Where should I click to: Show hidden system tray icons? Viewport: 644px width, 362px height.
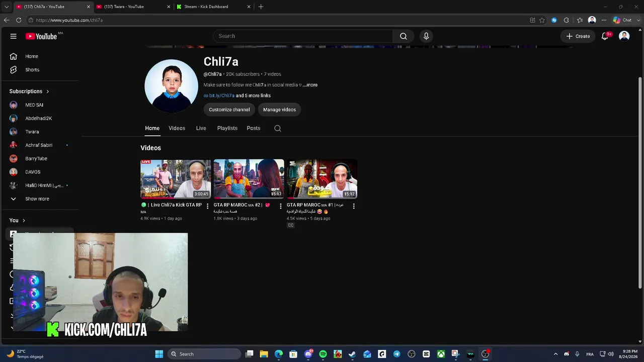555,354
